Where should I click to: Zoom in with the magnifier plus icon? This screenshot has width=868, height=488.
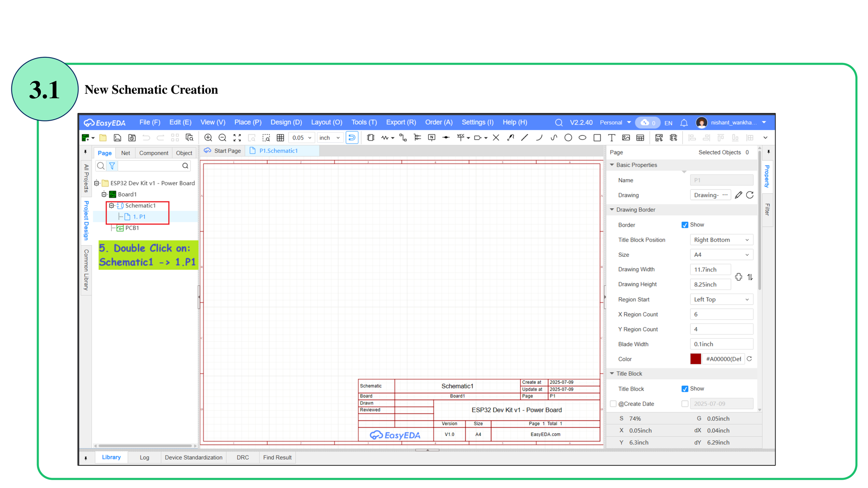[x=208, y=138]
